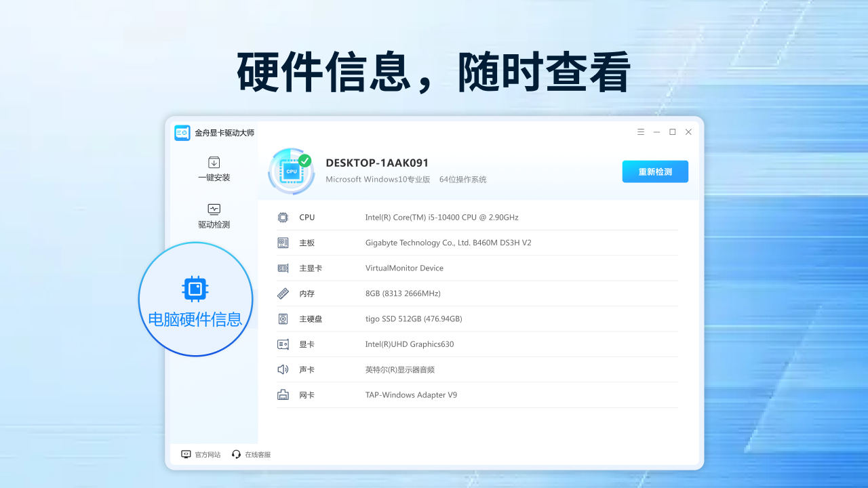Click the Intel(R) Core(TM) i5-10400 CPU value

[441, 218]
